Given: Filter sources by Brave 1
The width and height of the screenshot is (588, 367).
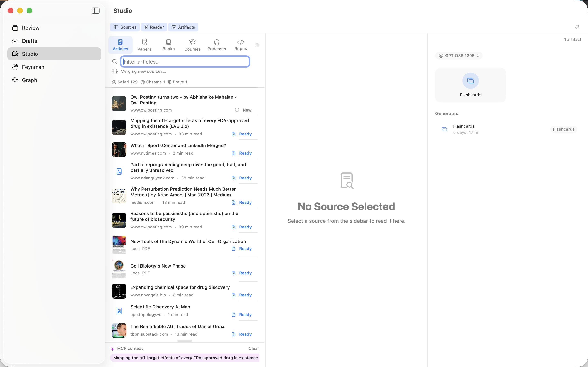Looking at the screenshot, I should 178,82.
